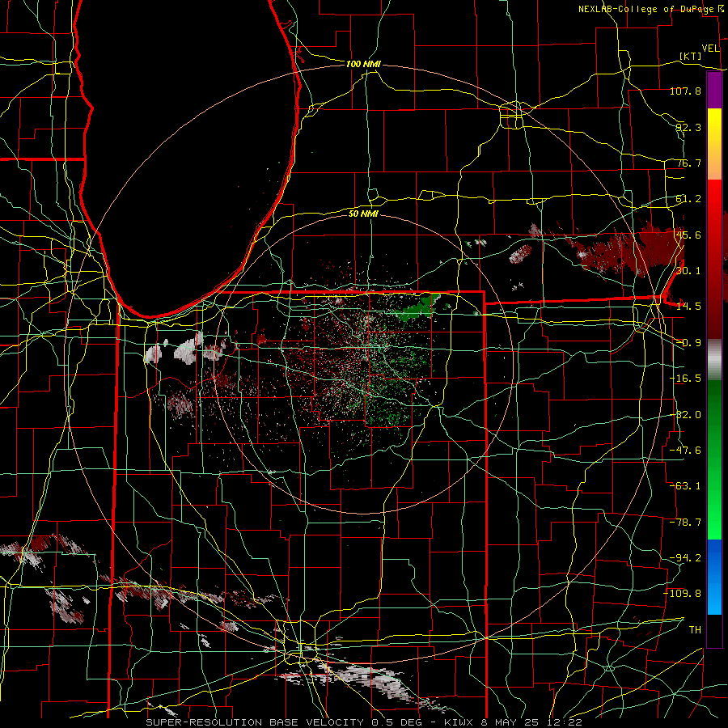728x728 pixels.
Task: Click the 50 NMI range ring label
Action: pos(363,214)
